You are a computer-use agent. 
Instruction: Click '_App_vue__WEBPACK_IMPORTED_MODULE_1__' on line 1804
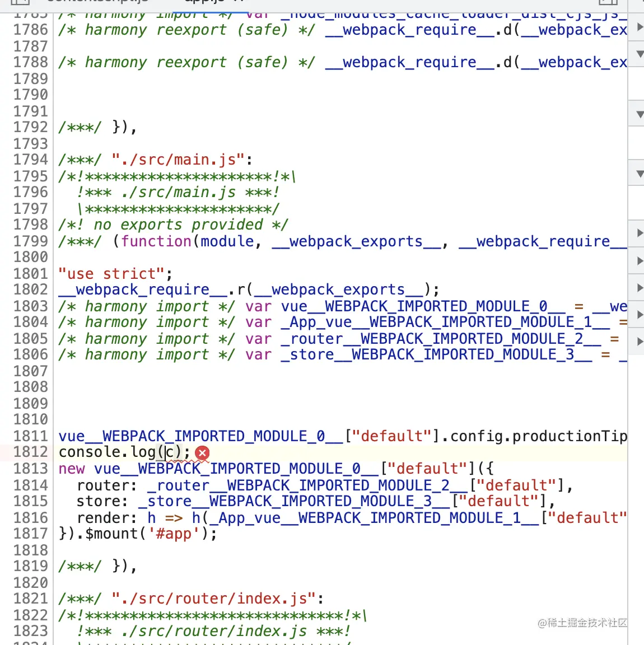point(446,322)
